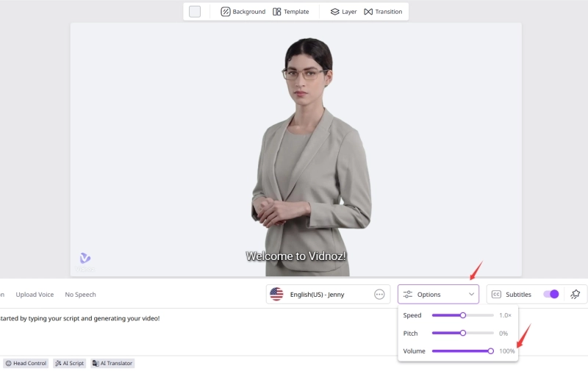The width and height of the screenshot is (588, 374).
Task: Click the US flag voice icon
Action: pos(276,295)
